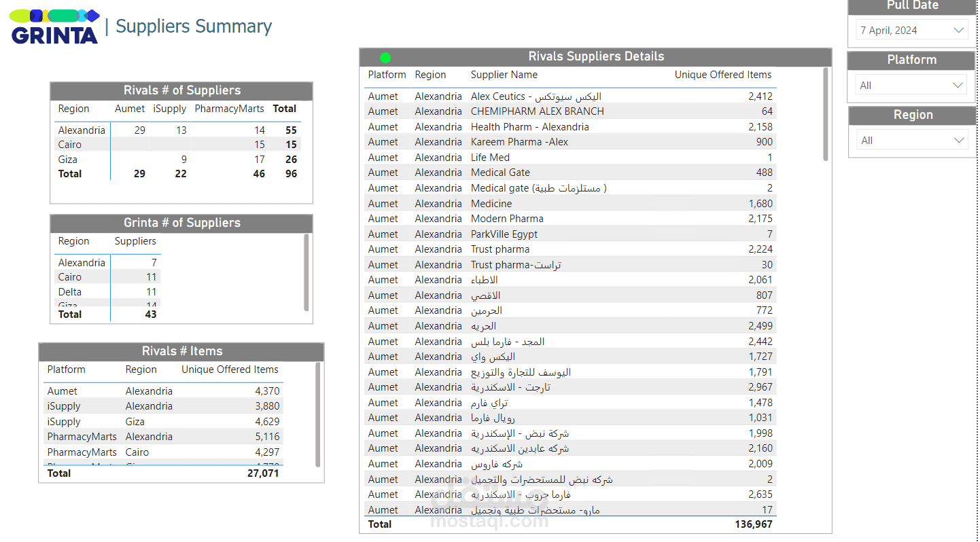Click the Aumet Alexandria value 4,370
This screenshot has height=542, width=980.
266,391
